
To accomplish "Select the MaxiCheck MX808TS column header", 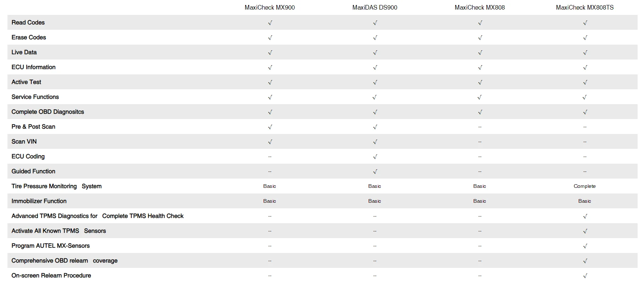I will [x=585, y=7].
